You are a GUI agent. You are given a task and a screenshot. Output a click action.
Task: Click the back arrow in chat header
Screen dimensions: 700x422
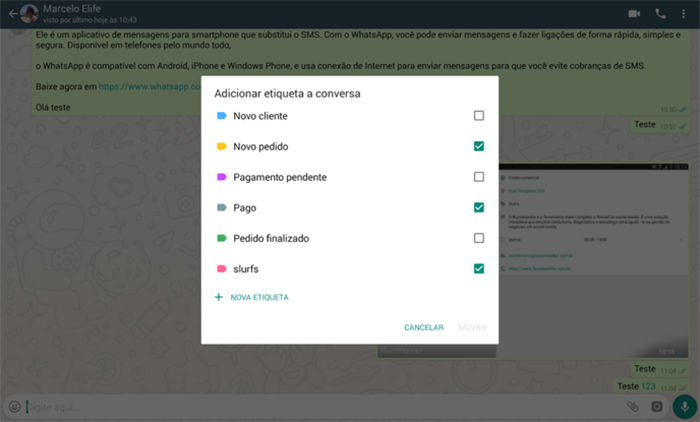11,14
